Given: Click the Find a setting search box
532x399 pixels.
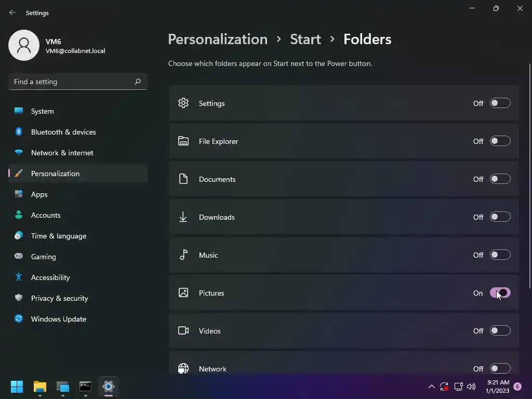Looking at the screenshot, I should coord(78,82).
